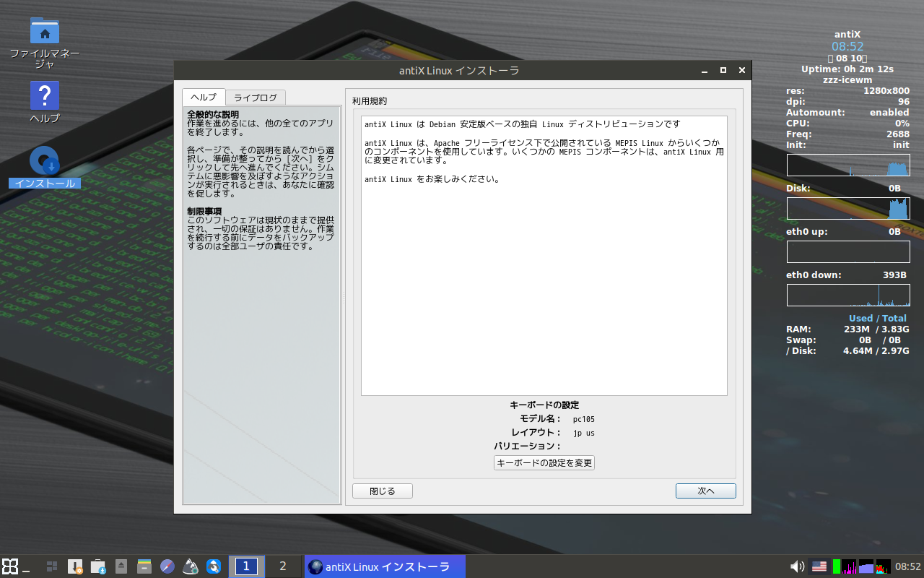Open the File Manager desktop icon

tap(45, 31)
